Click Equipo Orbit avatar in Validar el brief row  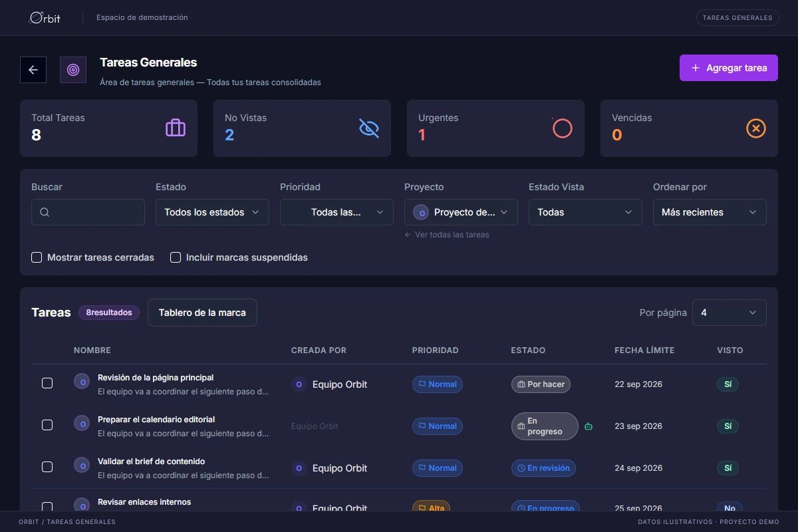point(299,468)
